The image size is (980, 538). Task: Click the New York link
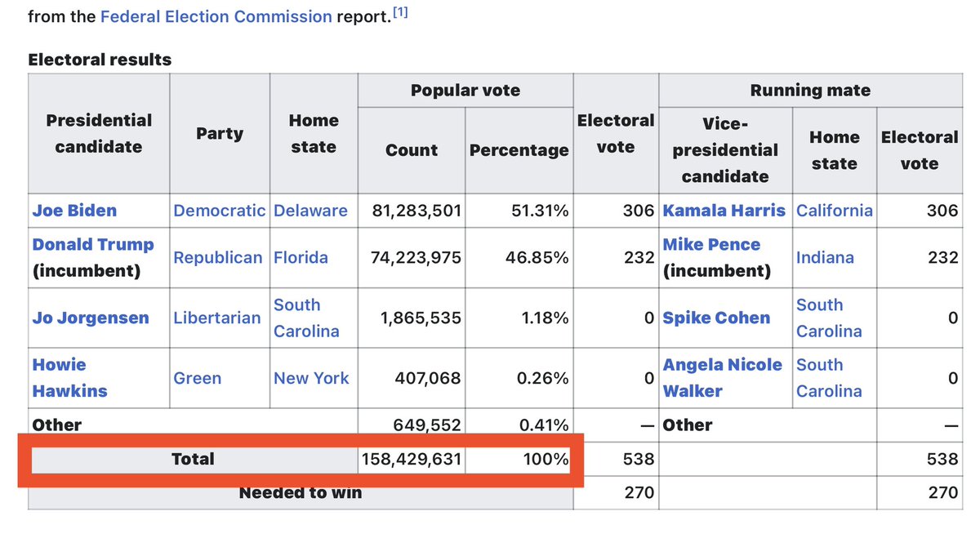[311, 378]
